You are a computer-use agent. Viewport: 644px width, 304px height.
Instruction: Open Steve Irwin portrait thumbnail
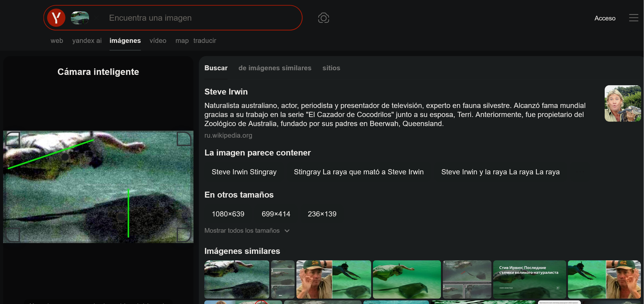pyautogui.click(x=623, y=103)
